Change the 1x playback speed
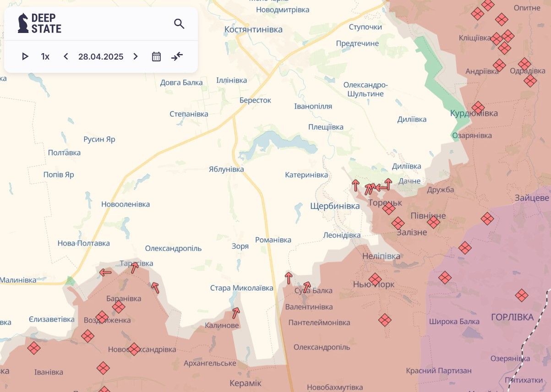Screen dimensions: 551x392 (45, 56)
